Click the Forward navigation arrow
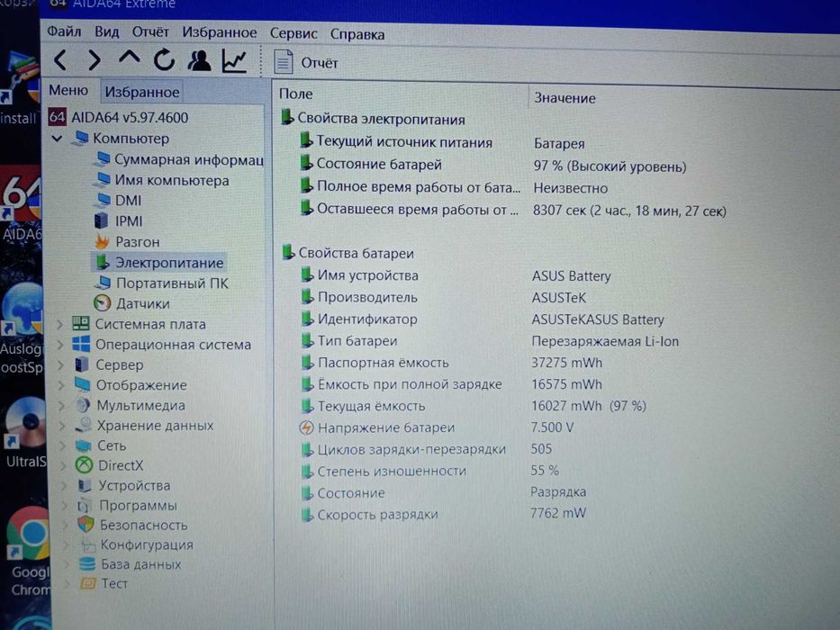840x630 pixels. [x=95, y=60]
